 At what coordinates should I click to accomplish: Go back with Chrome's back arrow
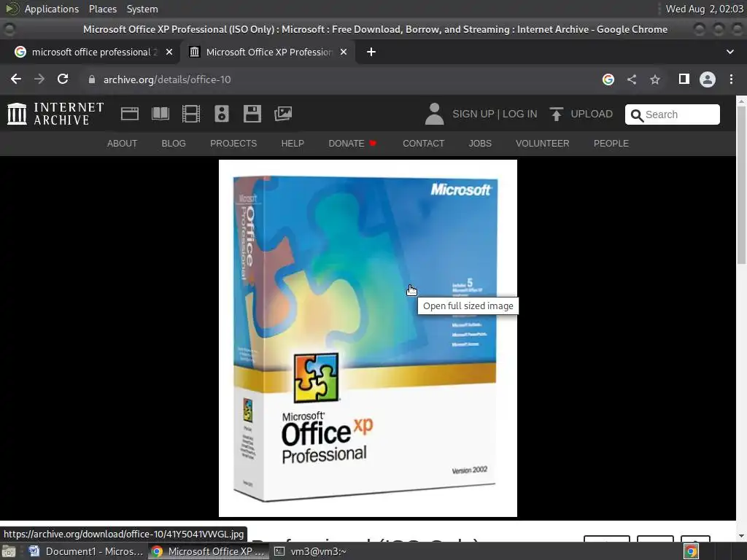coord(16,79)
